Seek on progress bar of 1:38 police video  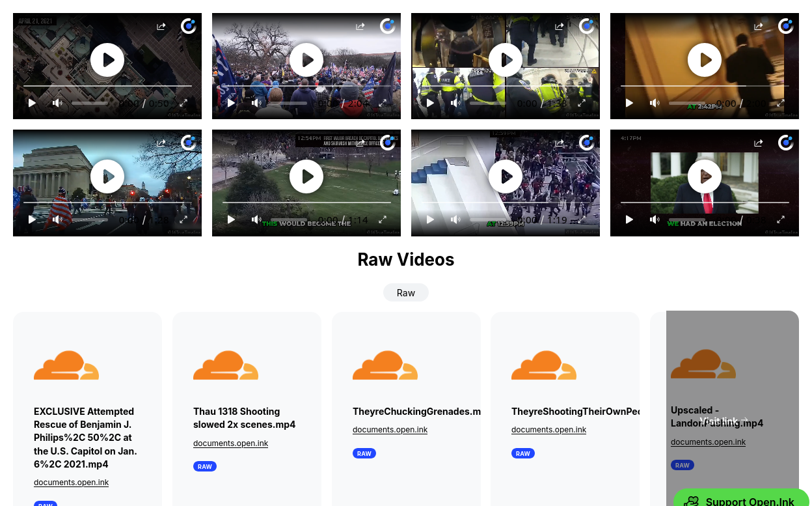click(x=506, y=85)
